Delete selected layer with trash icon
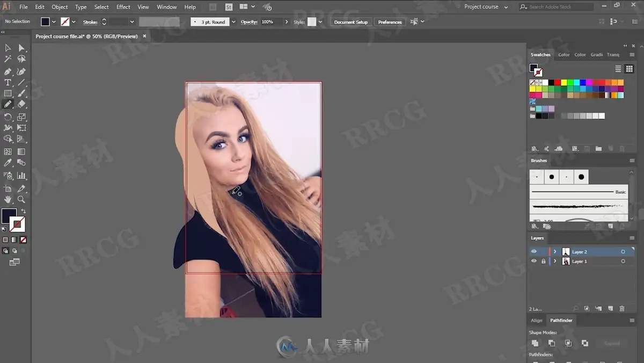 coord(622,308)
